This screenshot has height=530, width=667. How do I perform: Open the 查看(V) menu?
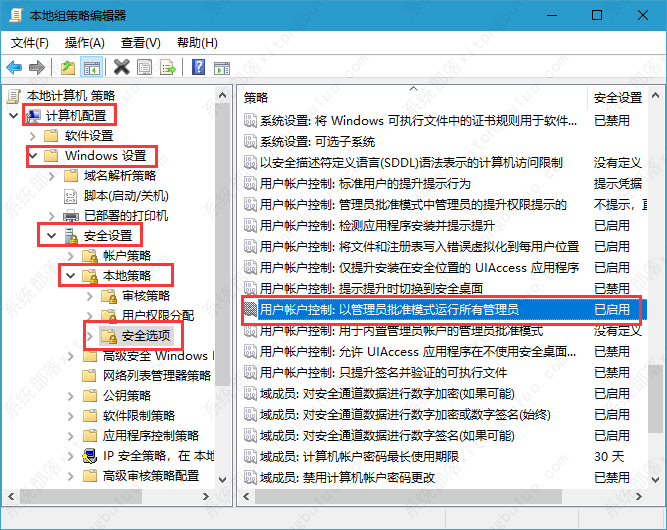[x=140, y=42]
